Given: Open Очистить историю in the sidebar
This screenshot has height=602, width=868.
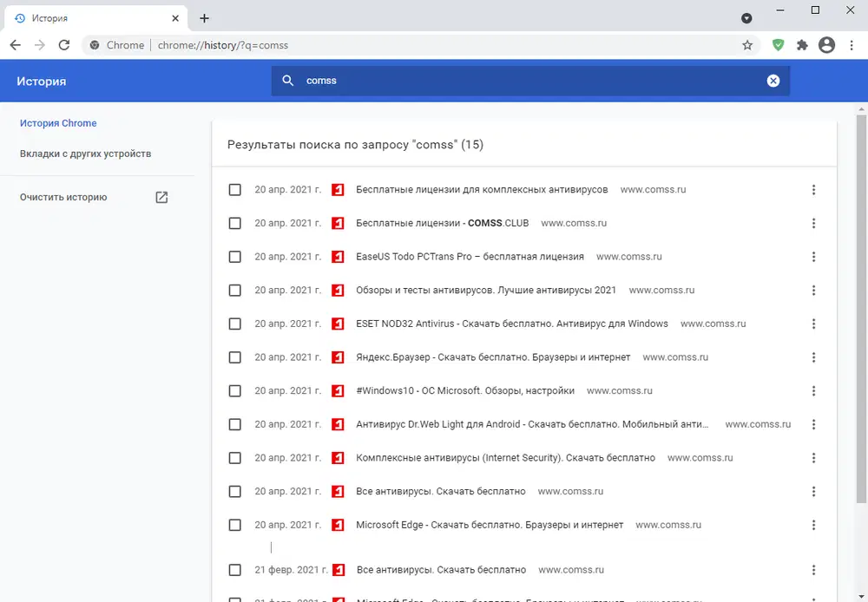Looking at the screenshot, I should (x=63, y=198).
